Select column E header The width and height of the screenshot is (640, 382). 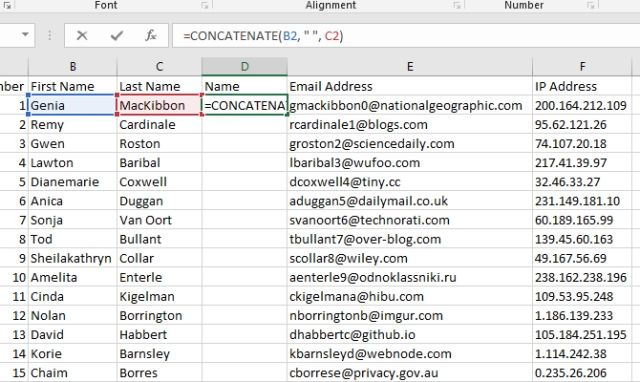click(410, 67)
